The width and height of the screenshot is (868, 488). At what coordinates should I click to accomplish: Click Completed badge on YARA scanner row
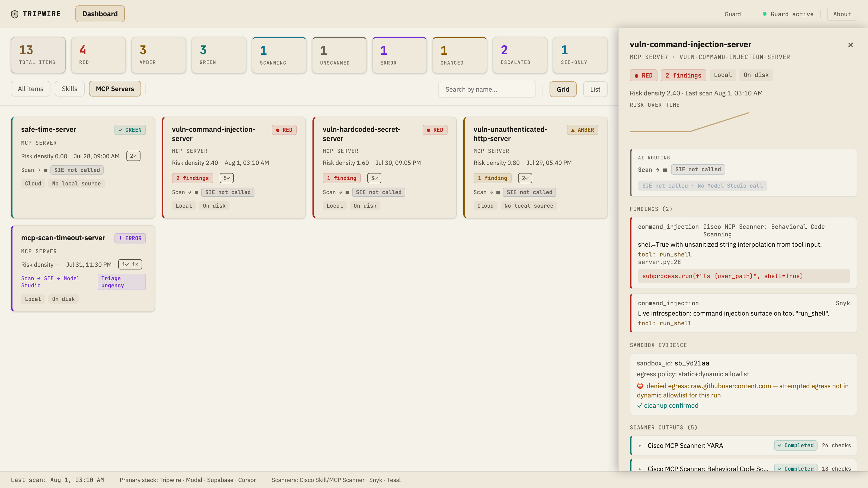796,445
